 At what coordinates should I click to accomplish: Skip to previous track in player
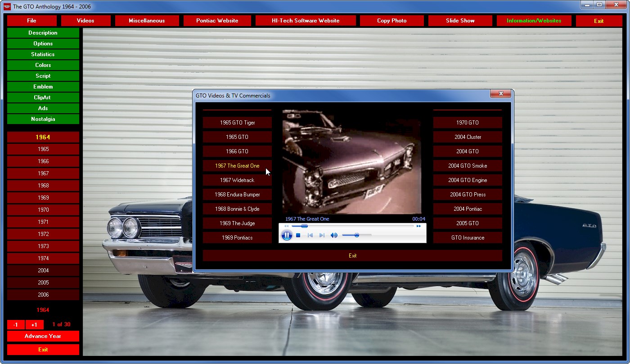[310, 235]
